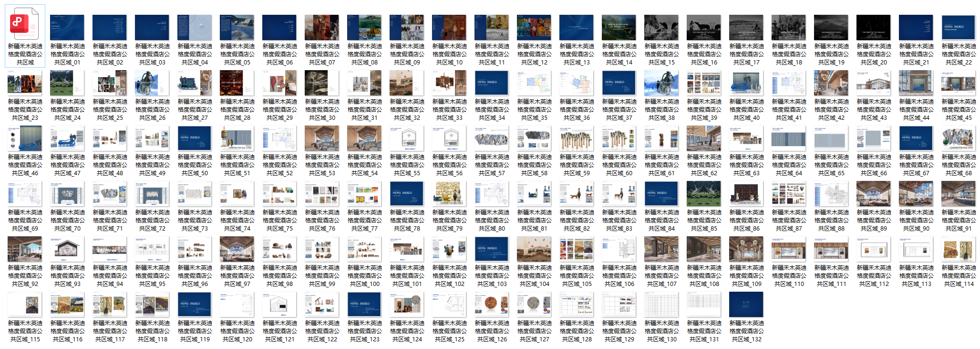Viewport: 980px width, 349px height.
Task: Select the file ending _115
Action: tap(25, 304)
